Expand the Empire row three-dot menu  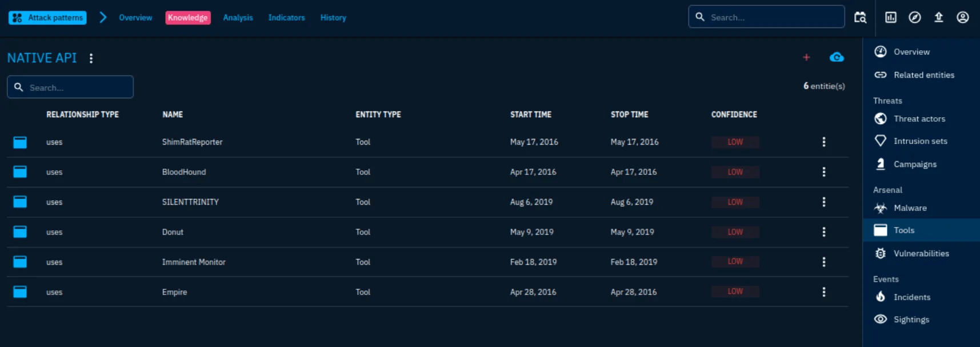click(823, 292)
